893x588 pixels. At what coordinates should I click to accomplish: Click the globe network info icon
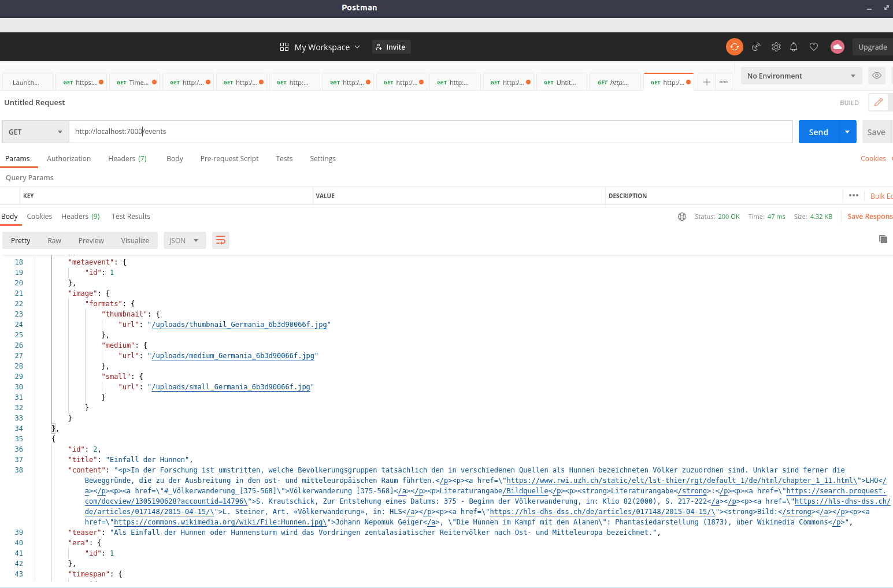click(682, 217)
